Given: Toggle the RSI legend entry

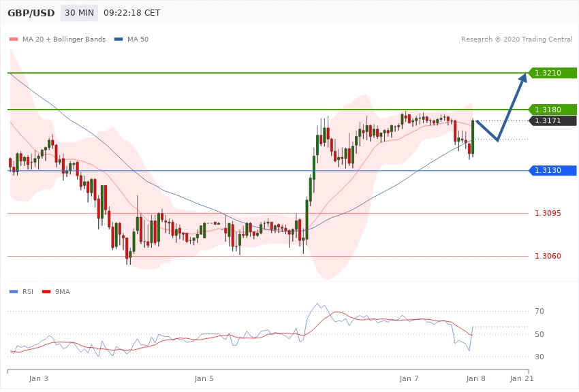Looking at the screenshot, I should point(24,291).
